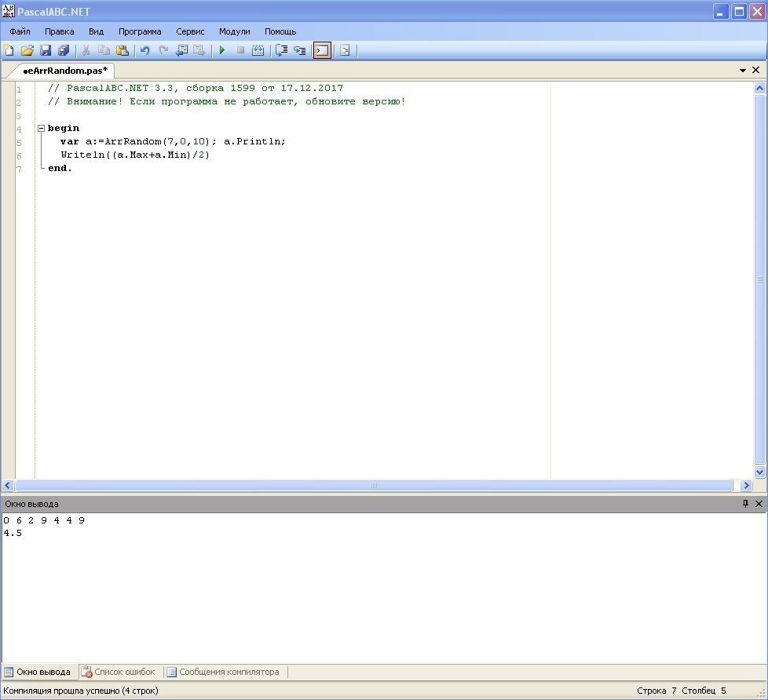Click the Save All icon
This screenshot has width=768, height=700.
point(64,50)
